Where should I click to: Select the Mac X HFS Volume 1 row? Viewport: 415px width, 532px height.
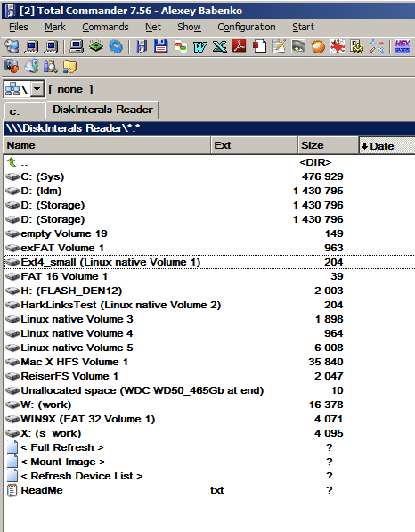pyautogui.click(x=209, y=362)
